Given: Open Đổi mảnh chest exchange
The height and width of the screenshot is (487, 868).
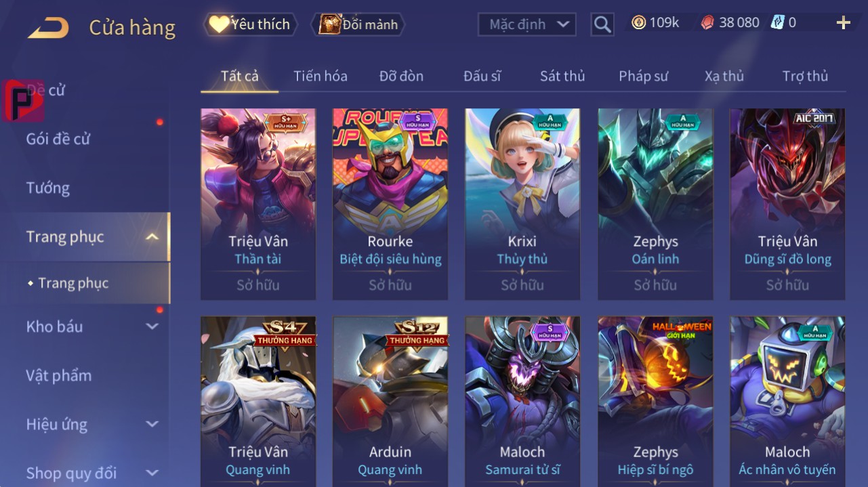Looking at the screenshot, I should [x=358, y=24].
